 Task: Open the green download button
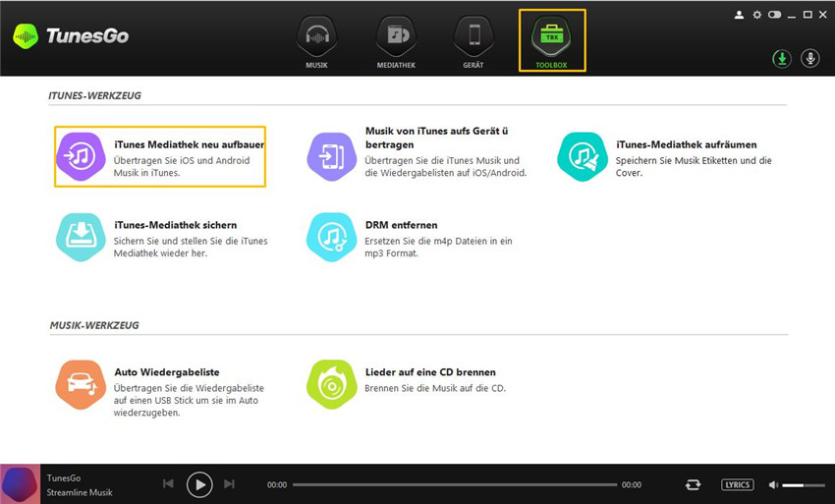(x=782, y=59)
